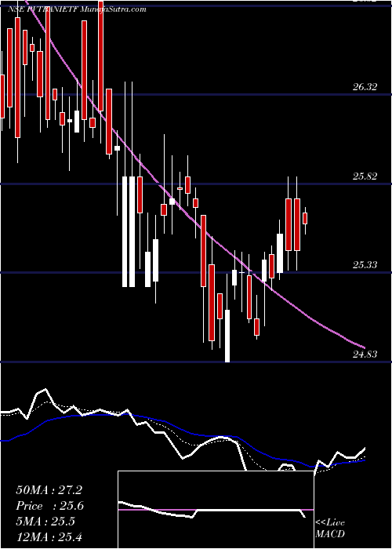This screenshot has width=392, height=549.
Task: Click the 50MA : 27.2 readout
Action: tap(49, 490)
